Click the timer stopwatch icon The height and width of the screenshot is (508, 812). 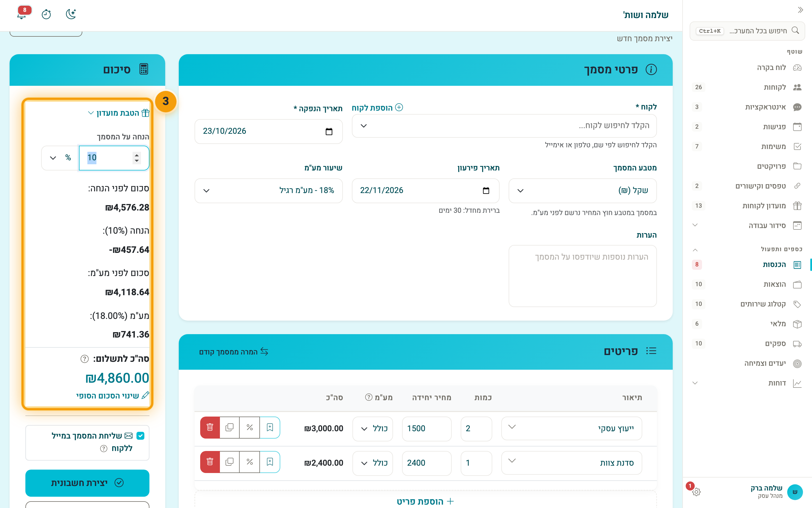[46, 14]
